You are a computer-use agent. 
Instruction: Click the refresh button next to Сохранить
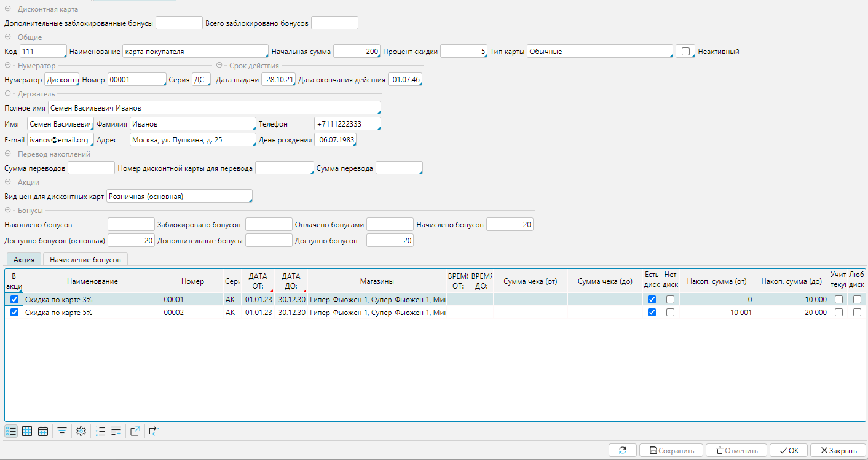[x=623, y=450]
